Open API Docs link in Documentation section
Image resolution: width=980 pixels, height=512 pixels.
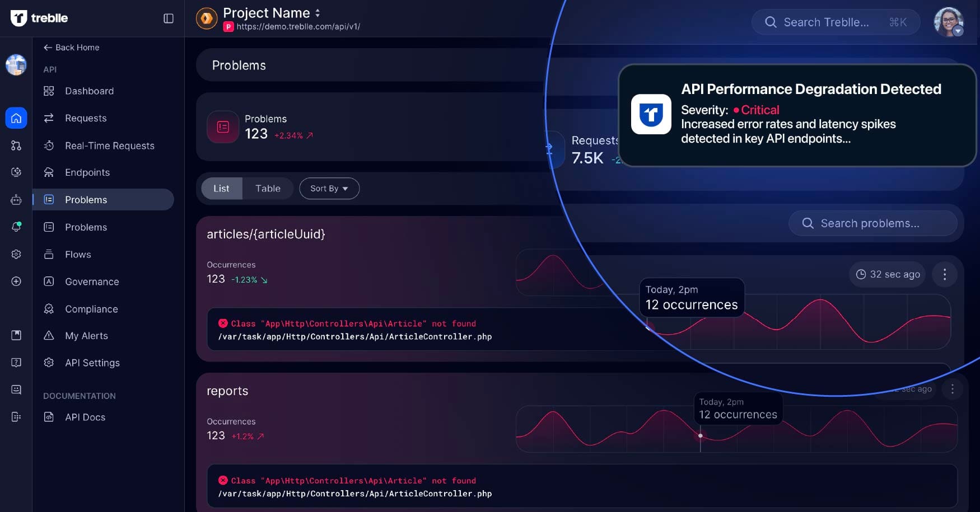(x=85, y=417)
